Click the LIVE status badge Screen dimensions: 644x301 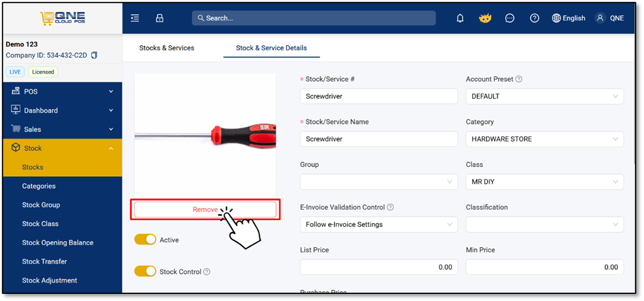(15, 72)
